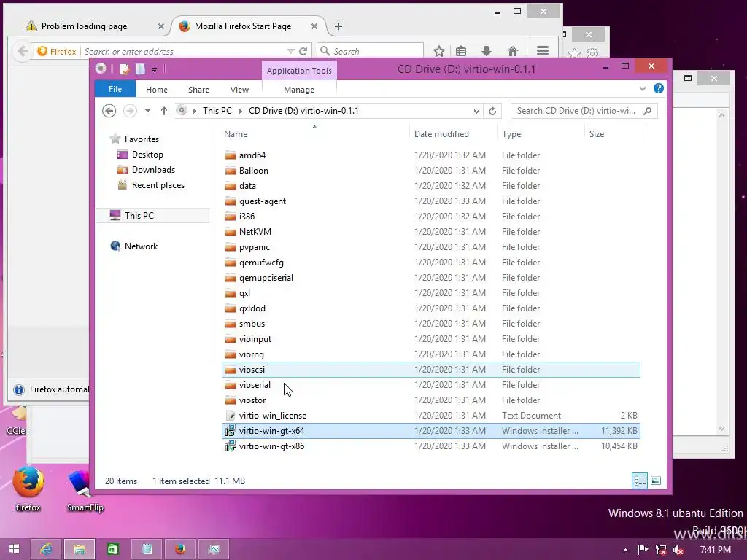Screen dimensions: 747x560
Task: Open Internet Explorer from taskbar
Action: click(46, 550)
